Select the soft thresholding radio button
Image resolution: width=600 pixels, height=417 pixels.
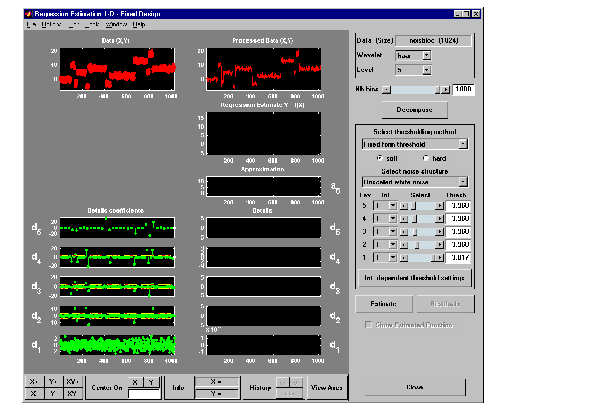pos(381,158)
